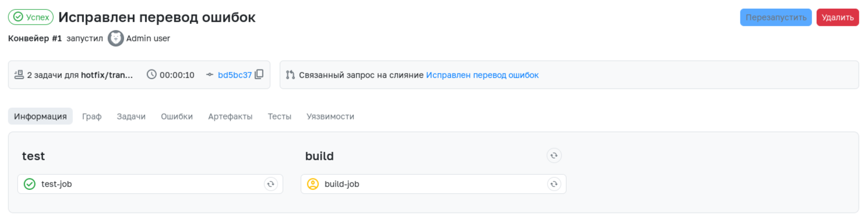Retry the build-job using its refresh icon
The image size is (868, 222).
click(x=554, y=184)
